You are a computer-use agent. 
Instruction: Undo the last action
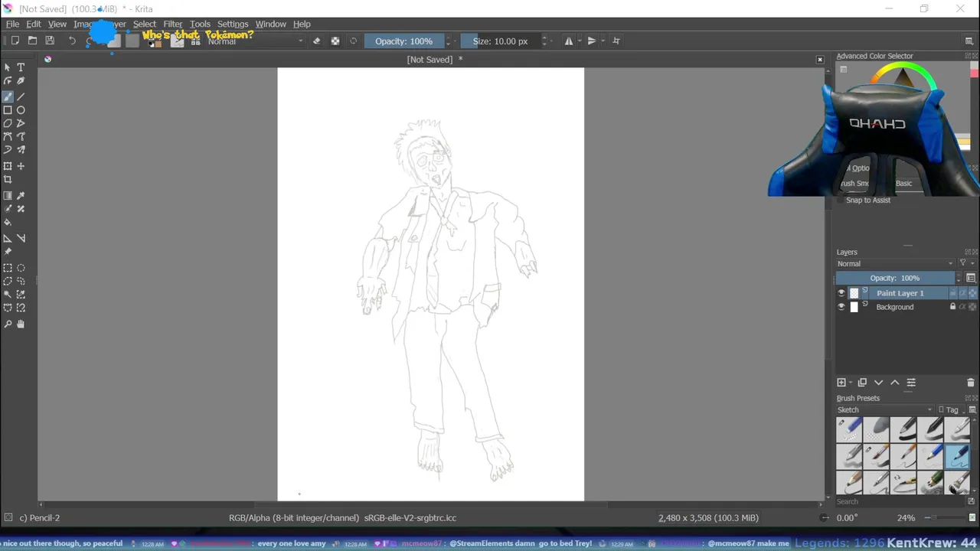[72, 41]
